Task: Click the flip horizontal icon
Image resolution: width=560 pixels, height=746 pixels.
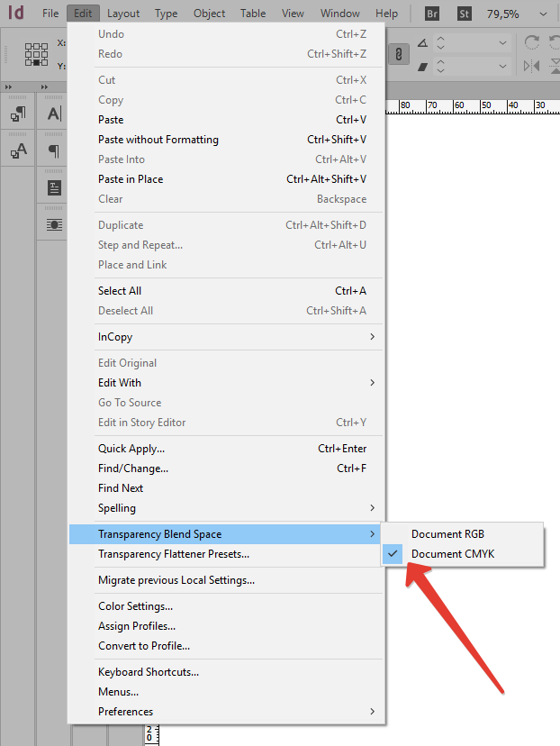Action: 531,66
